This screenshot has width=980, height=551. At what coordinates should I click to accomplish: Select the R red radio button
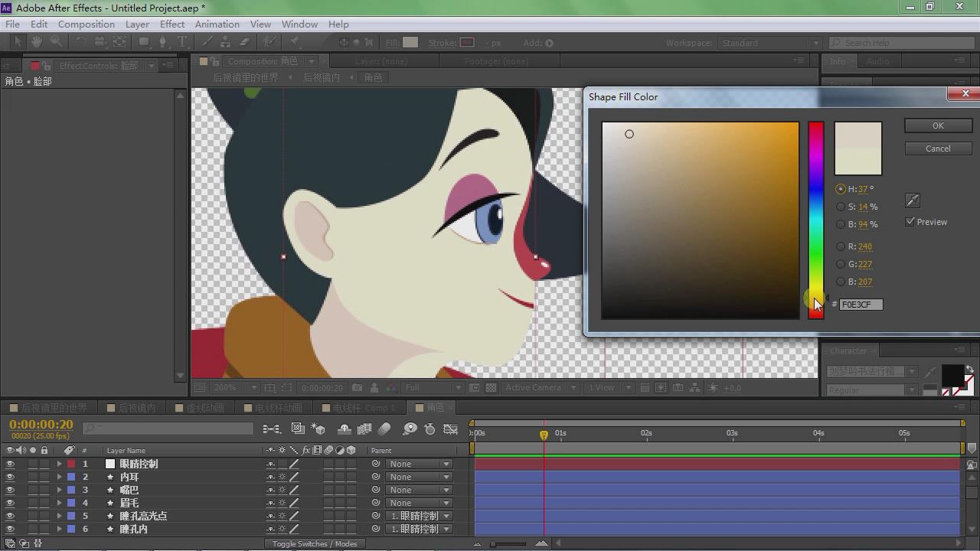[841, 246]
